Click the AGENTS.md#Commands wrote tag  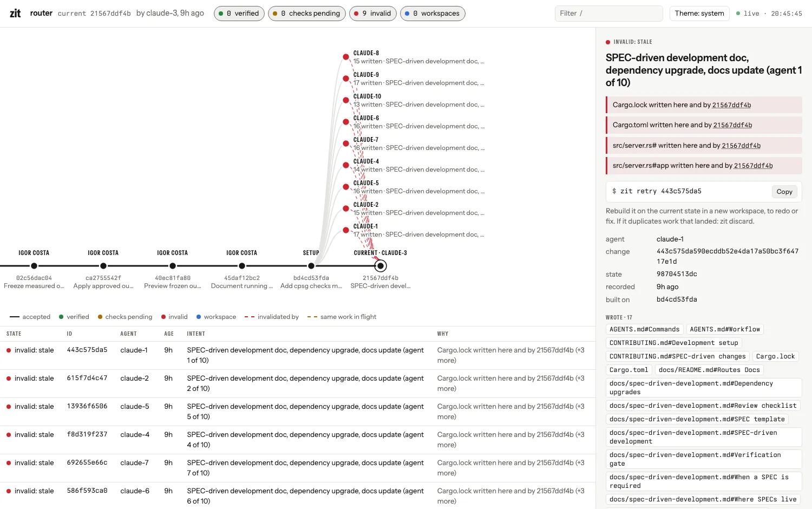(644, 329)
